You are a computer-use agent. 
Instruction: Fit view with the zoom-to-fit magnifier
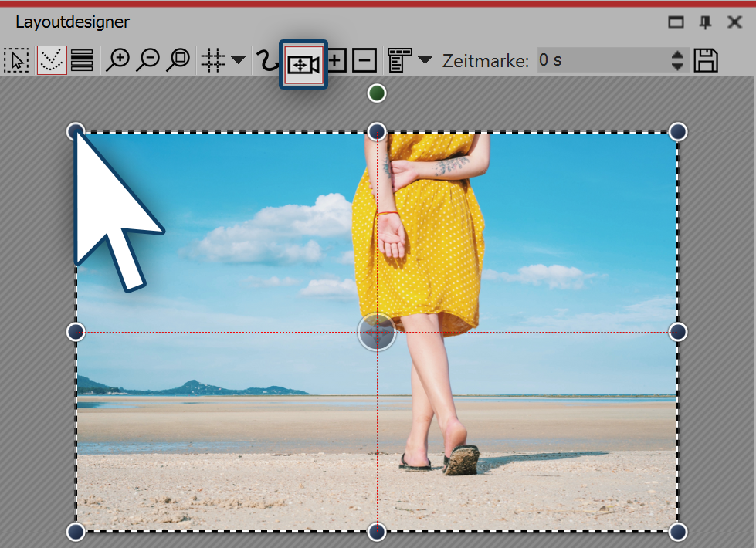(x=178, y=60)
